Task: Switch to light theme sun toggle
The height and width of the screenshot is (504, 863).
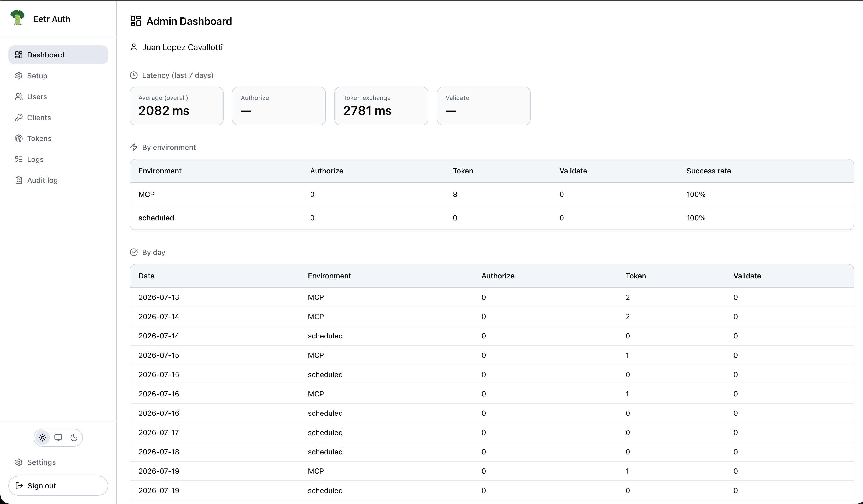Action: click(43, 438)
